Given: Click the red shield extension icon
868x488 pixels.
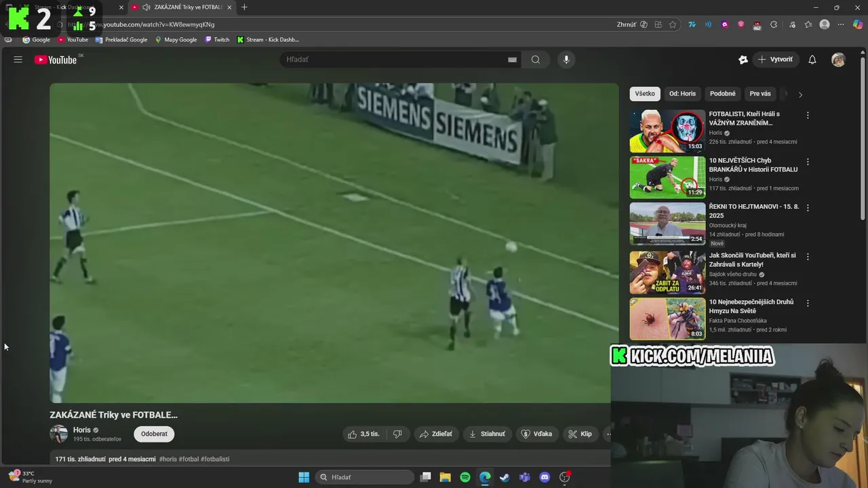Looking at the screenshot, I should click(741, 24).
